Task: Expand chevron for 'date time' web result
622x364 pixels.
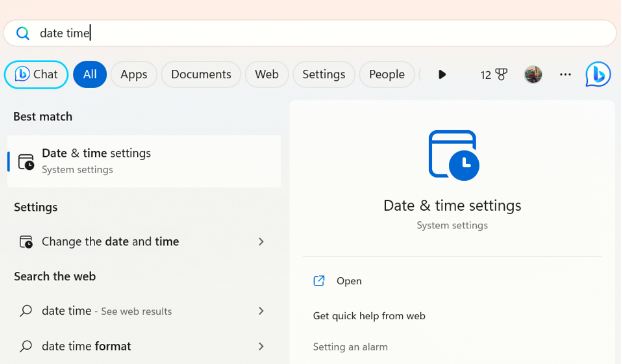Action: tap(261, 311)
